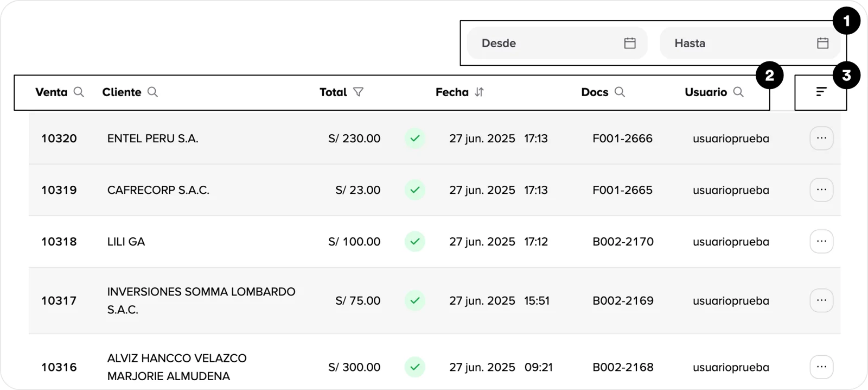Viewport: 868px width, 390px height.
Task: Click the green check status of ENTEL PERU
Action: (415, 139)
